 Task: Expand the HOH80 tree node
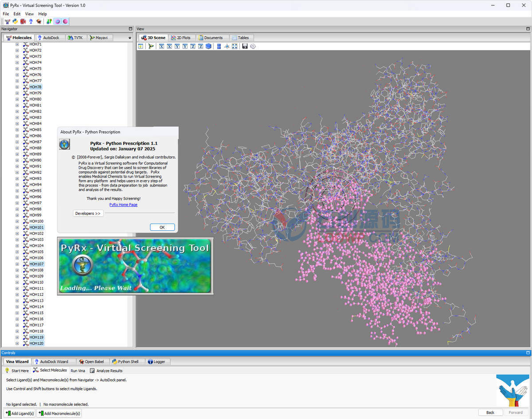tap(17, 99)
